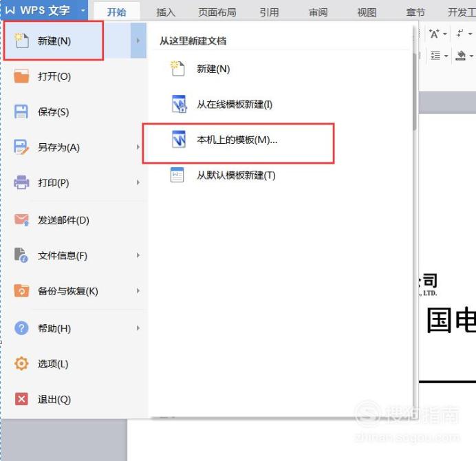The width and height of the screenshot is (476, 461).
Task: Click the Backup and Restore folder icon
Action: click(21, 290)
